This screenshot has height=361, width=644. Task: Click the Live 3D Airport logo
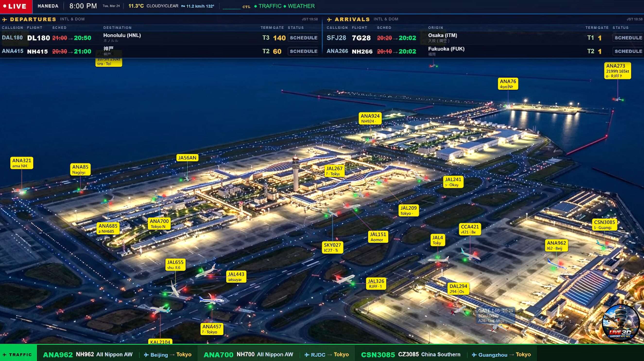coord(621,323)
